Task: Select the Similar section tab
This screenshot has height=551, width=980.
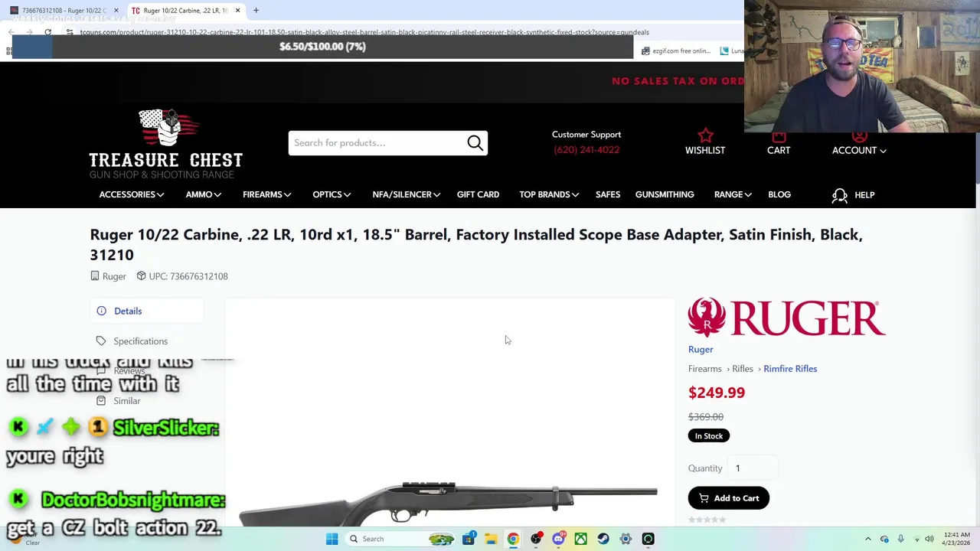Action: [x=127, y=401]
